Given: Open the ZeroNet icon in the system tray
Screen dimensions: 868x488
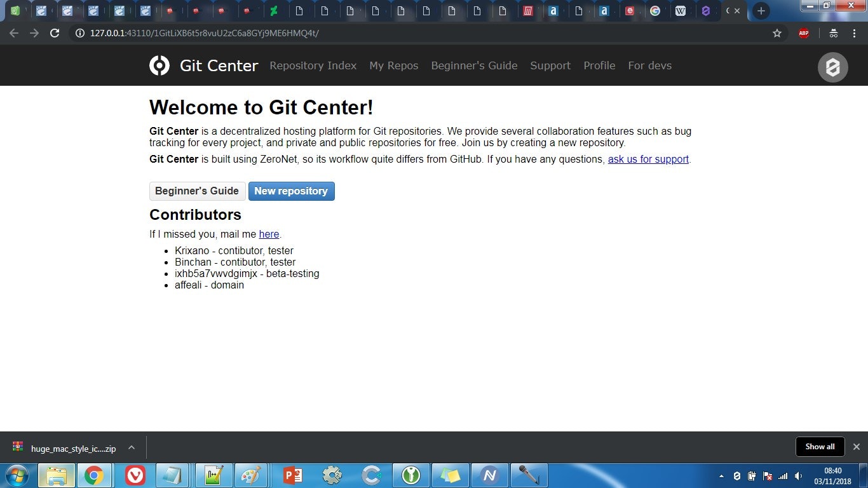Looking at the screenshot, I should click(738, 476).
